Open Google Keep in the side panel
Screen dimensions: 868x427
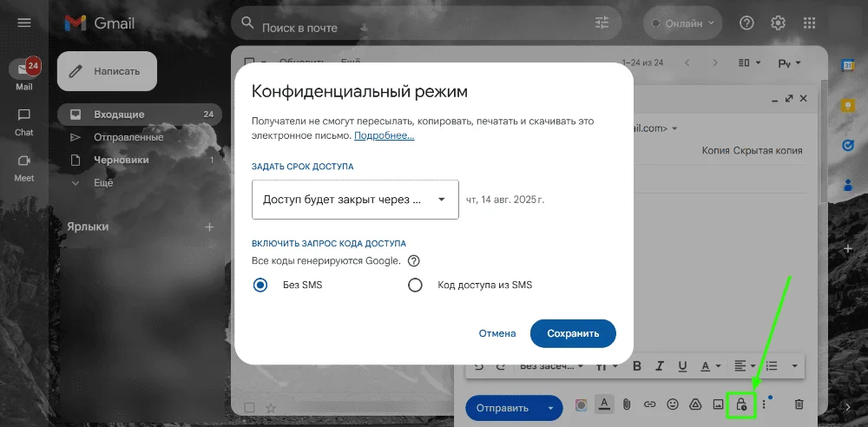pos(847,105)
